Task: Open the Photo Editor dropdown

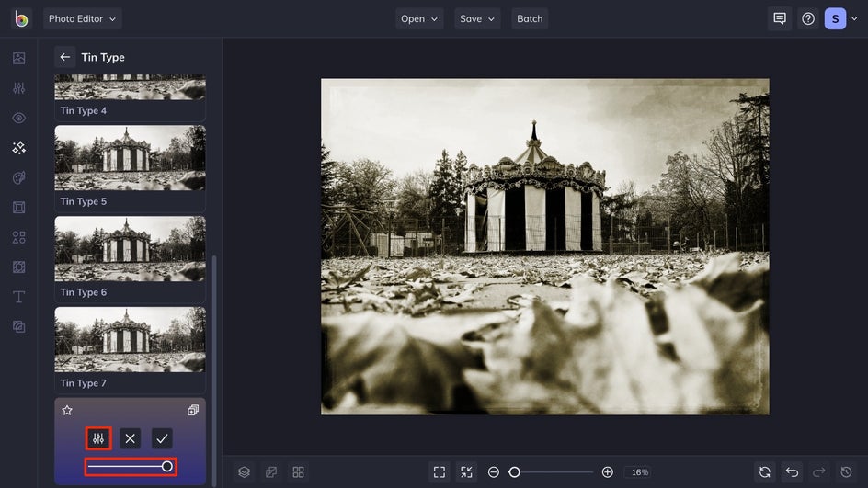Action: point(82,18)
